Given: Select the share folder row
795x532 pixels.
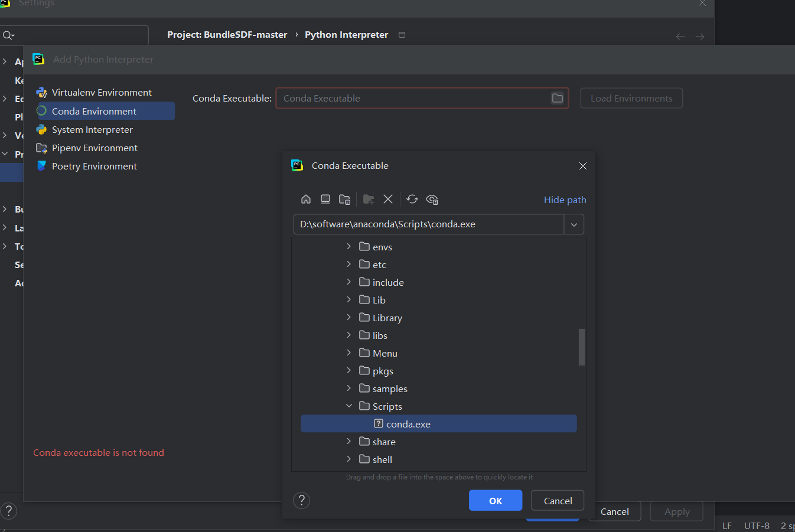Looking at the screenshot, I should 439,442.
